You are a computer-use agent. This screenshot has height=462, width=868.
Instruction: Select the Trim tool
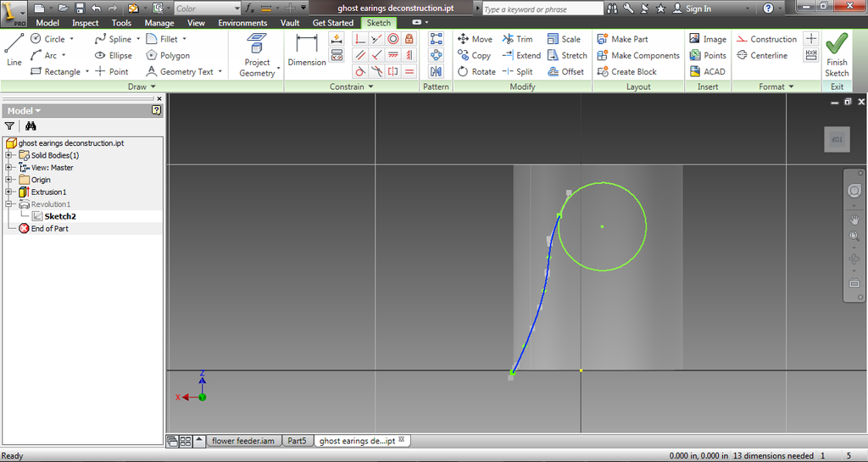[518, 39]
